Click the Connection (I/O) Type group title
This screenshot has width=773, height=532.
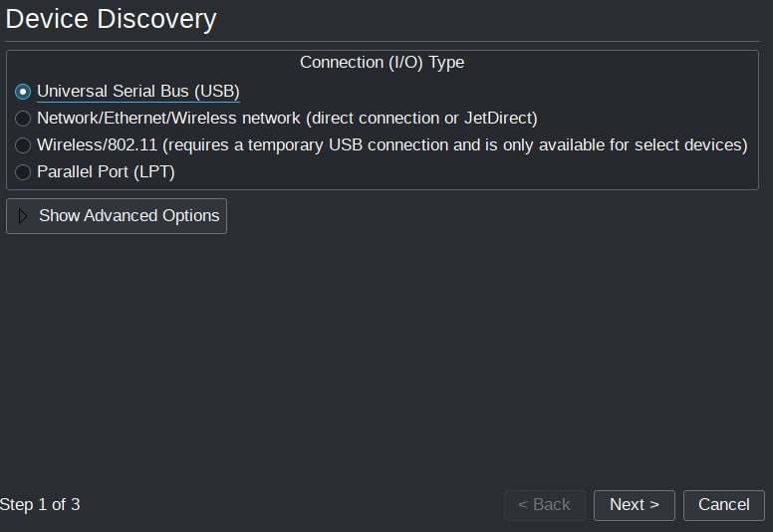[382, 63]
